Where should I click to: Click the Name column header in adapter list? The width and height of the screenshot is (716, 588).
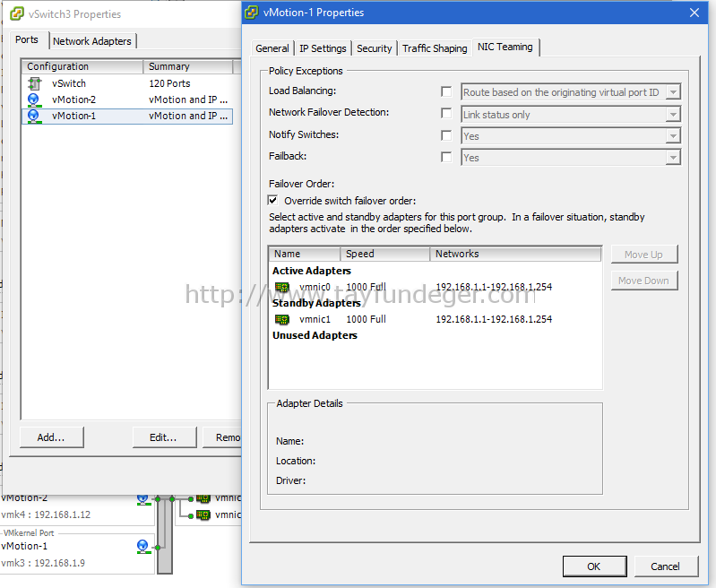point(305,254)
